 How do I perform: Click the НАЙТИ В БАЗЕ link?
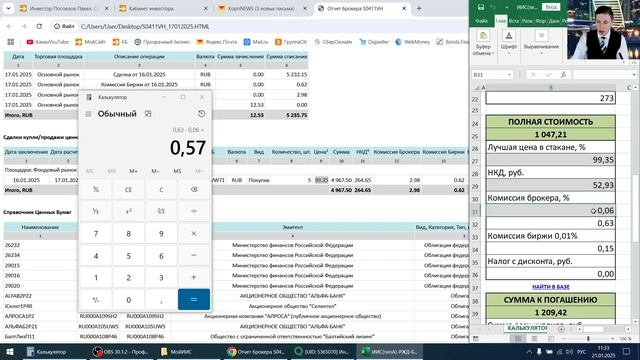click(551, 287)
